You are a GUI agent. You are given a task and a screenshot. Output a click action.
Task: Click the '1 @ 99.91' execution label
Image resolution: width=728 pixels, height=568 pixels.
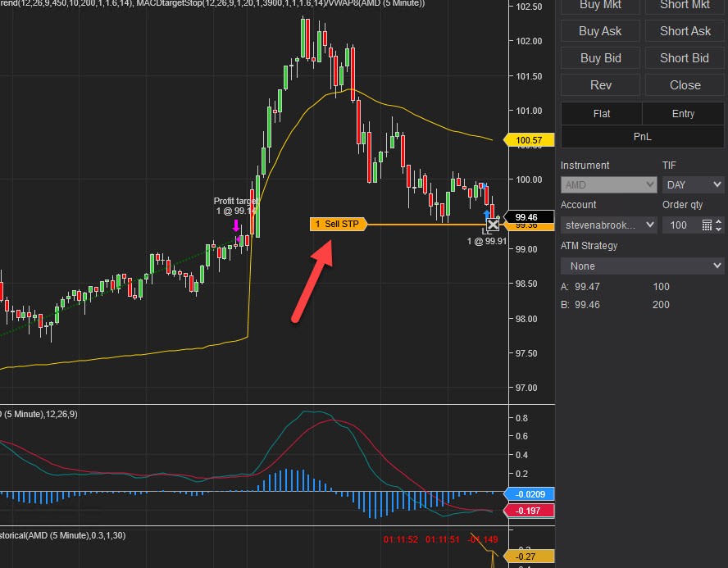click(487, 241)
